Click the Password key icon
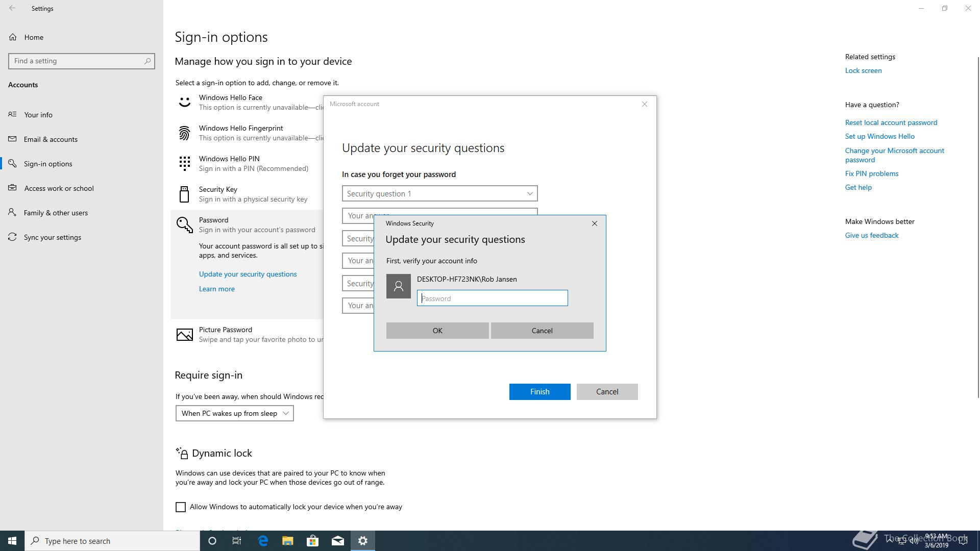This screenshot has width=980, height=551. [x=184, y=224]
